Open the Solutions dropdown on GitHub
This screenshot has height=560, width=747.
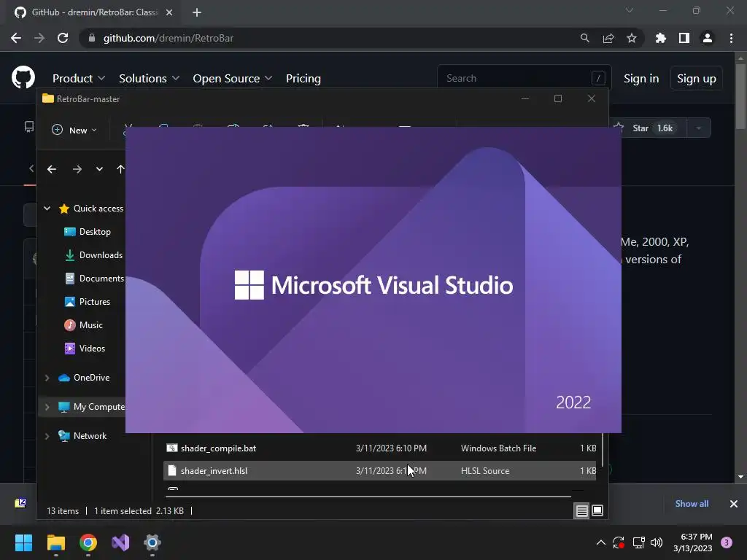pos(149,78)
